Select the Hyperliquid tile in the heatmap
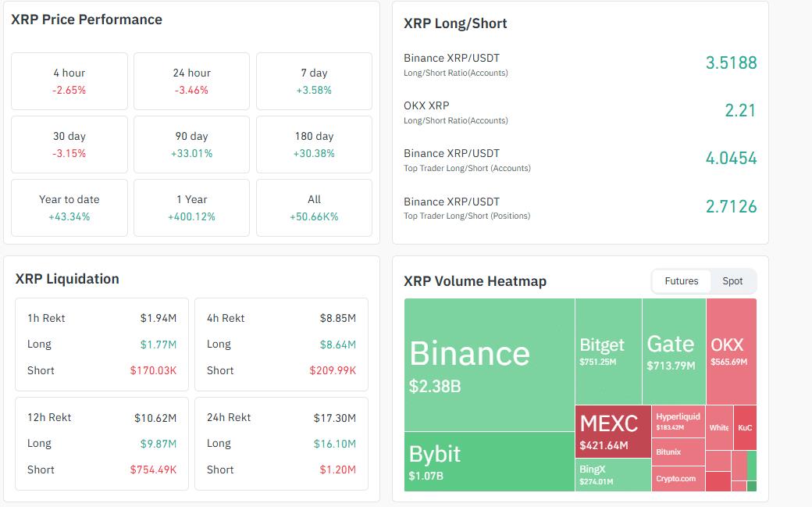This screenshot has height=507, width=812. [x=678, y=421]
